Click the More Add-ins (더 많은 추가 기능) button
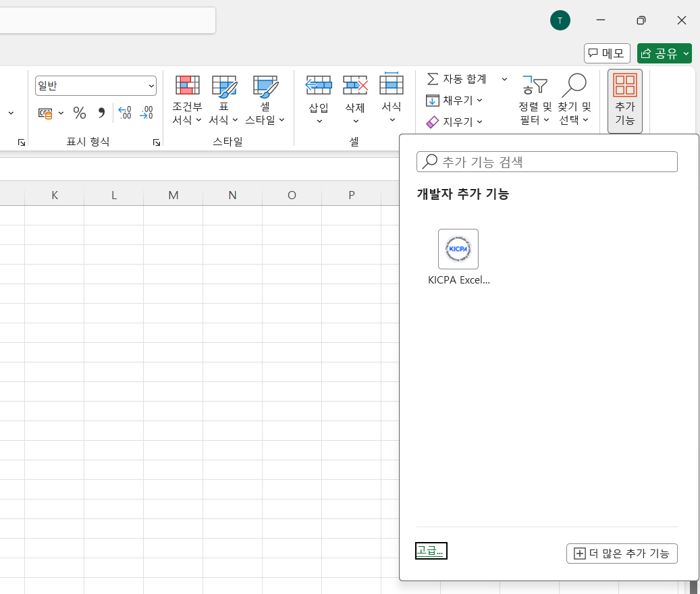 [622, 553]
